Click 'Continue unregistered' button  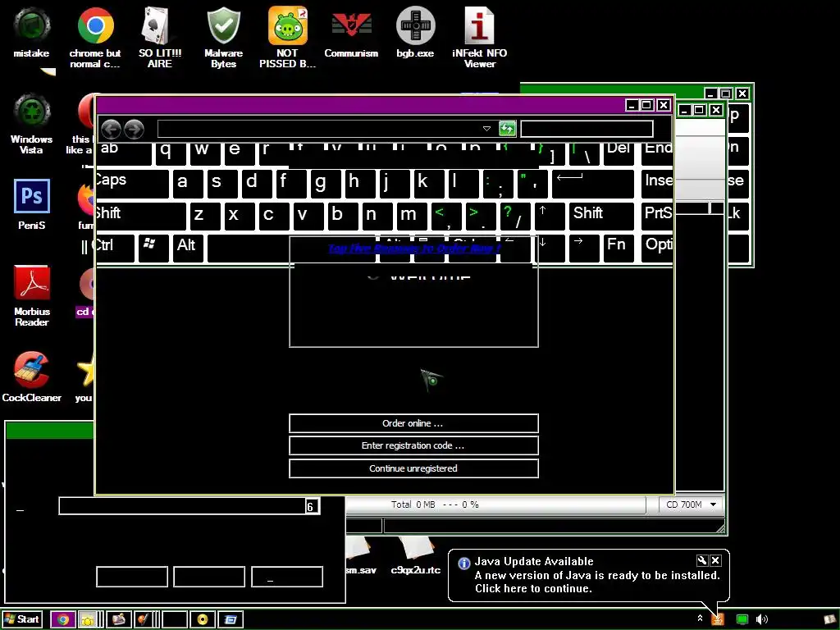[x=413, y=468]
